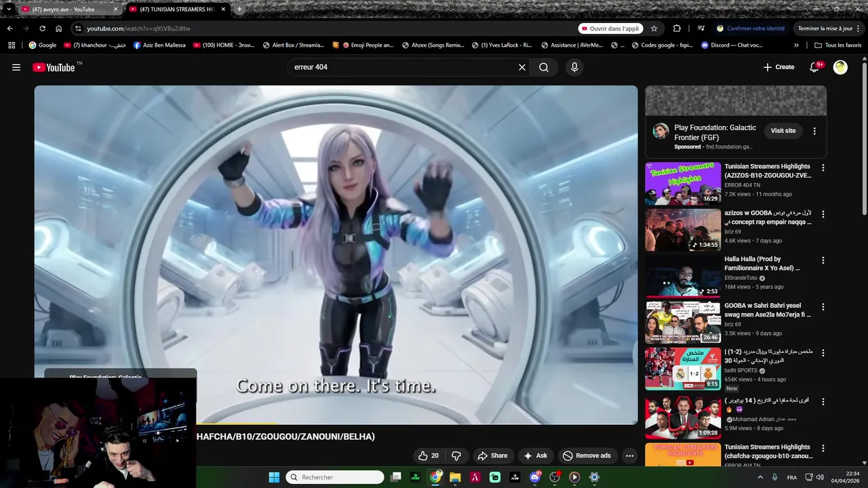Open the Tous les favoris folder
The image size is (868, 488).
[838, 45]
